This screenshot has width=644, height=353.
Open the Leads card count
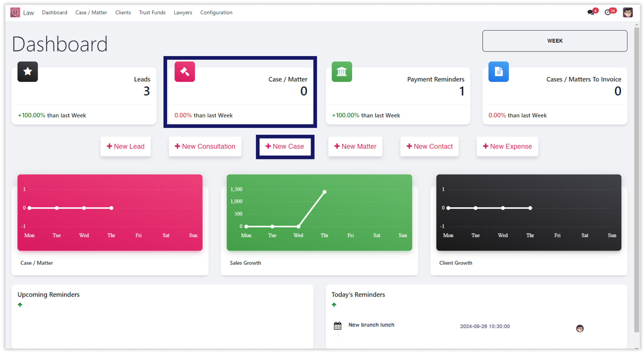coord(147,91)
